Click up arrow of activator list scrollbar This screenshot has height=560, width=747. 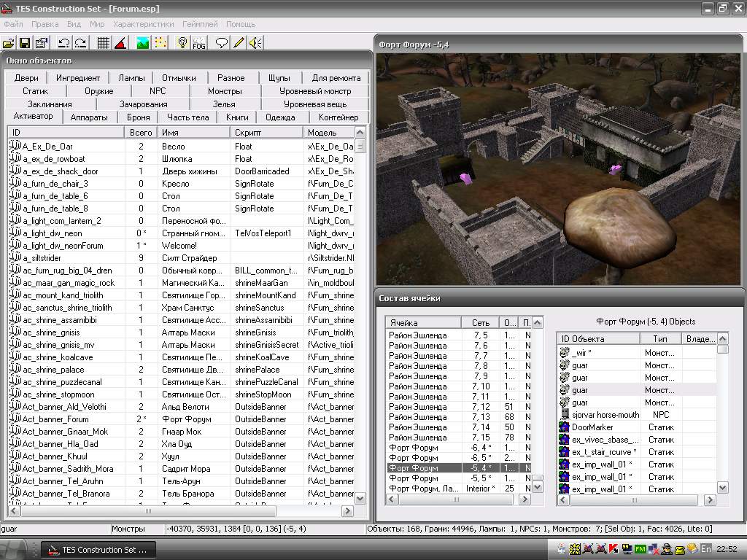click(x=360, y=132)
